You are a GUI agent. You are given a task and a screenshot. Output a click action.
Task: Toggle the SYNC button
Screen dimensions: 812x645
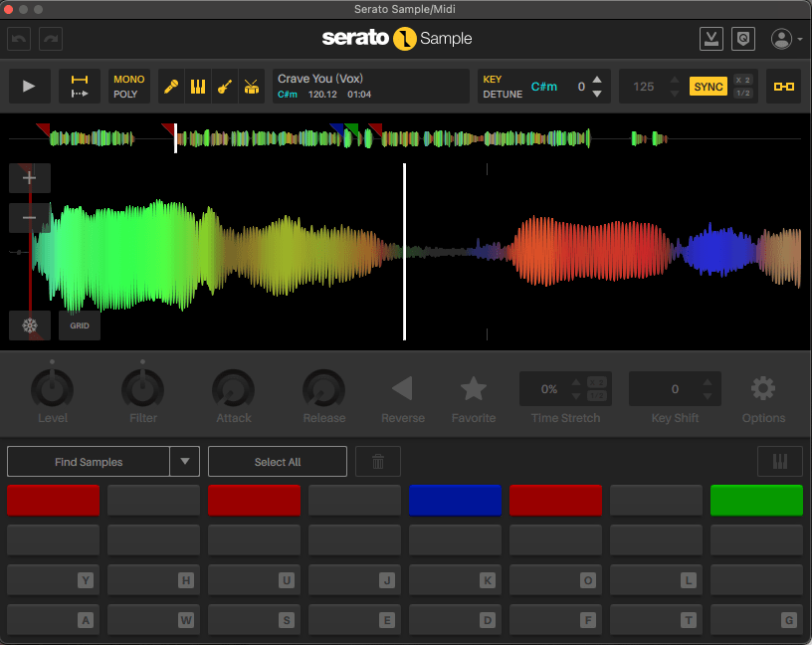(x=709, y=87)
